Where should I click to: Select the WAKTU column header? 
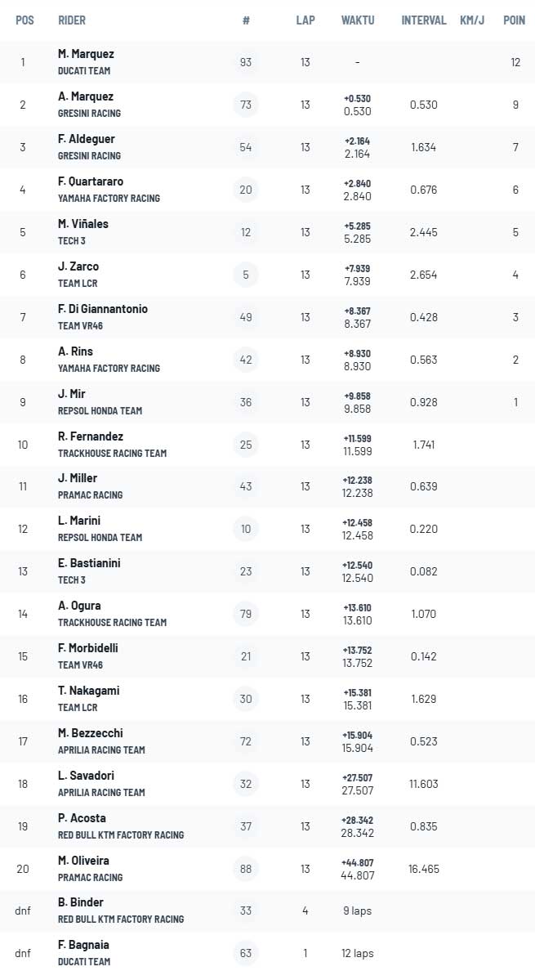[x=358, y=20]
